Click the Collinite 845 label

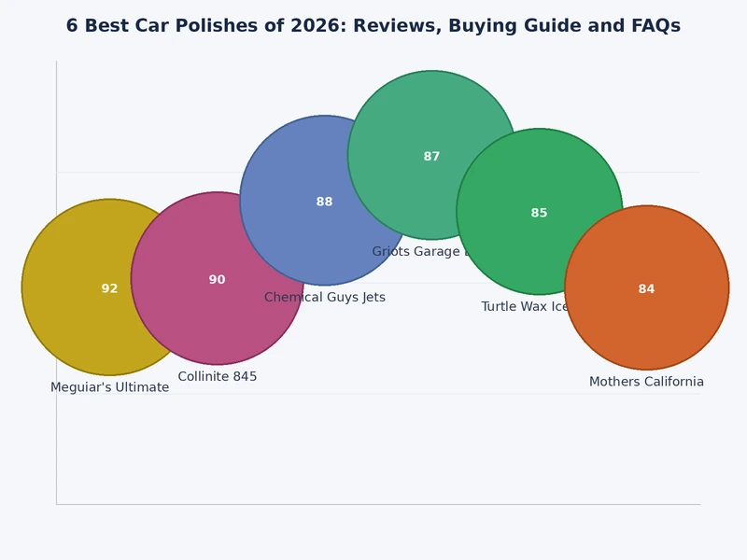(218, 376)
